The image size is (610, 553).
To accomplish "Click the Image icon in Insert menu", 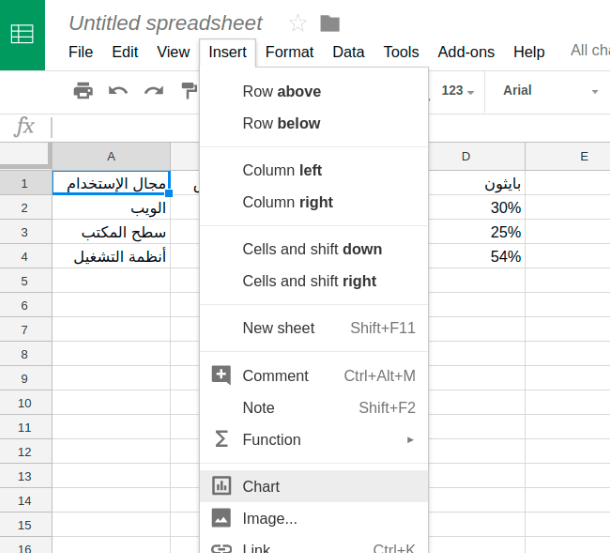I will 221,518.
